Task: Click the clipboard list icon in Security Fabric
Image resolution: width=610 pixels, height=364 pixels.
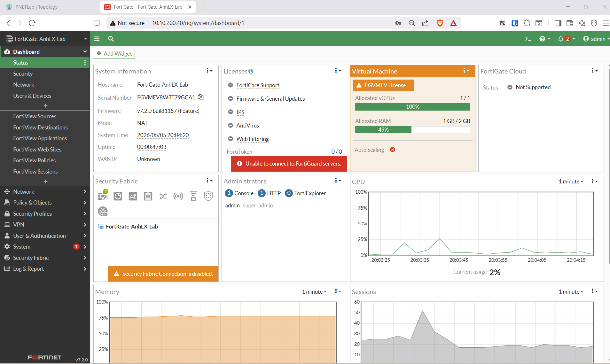Action: pos(148,196)
